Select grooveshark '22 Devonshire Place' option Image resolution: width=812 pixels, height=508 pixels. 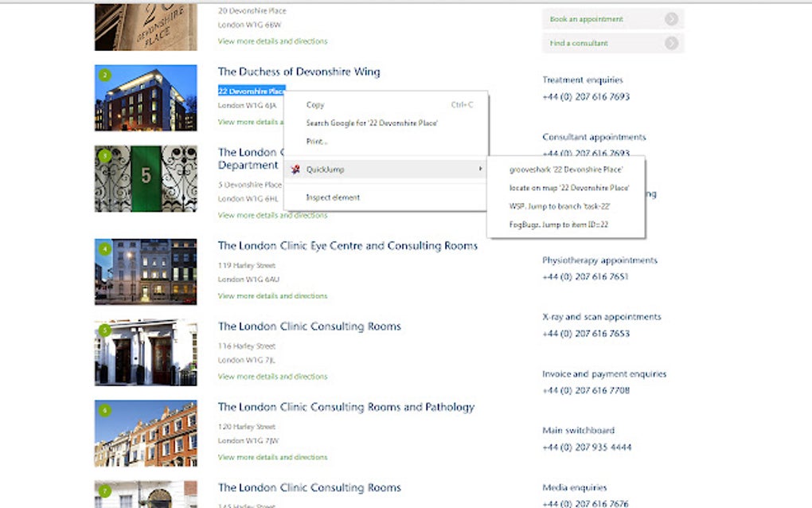pos(566,170)
